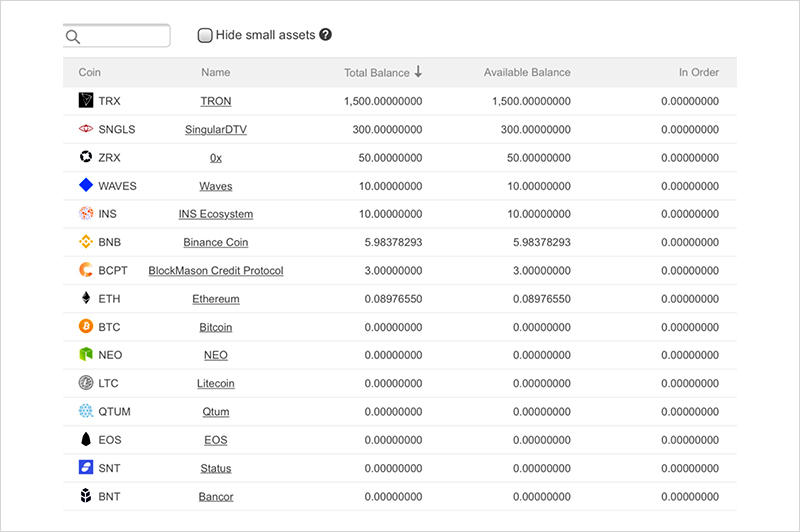Image resolution: width=800 pixels, height=532 pixels.
Task: Sort by the Coin column header
Action: coord(89,72)
